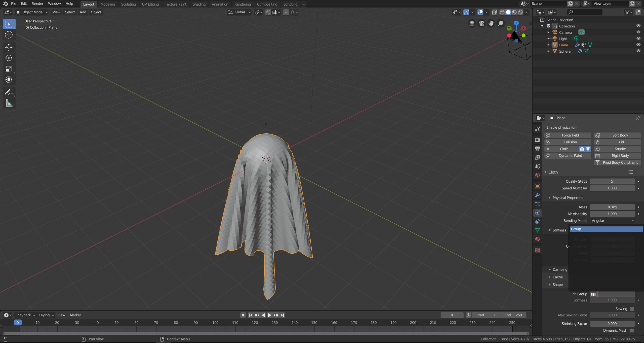
Task: Toggle Collection exclude checkbox
Action: (548, 26)
